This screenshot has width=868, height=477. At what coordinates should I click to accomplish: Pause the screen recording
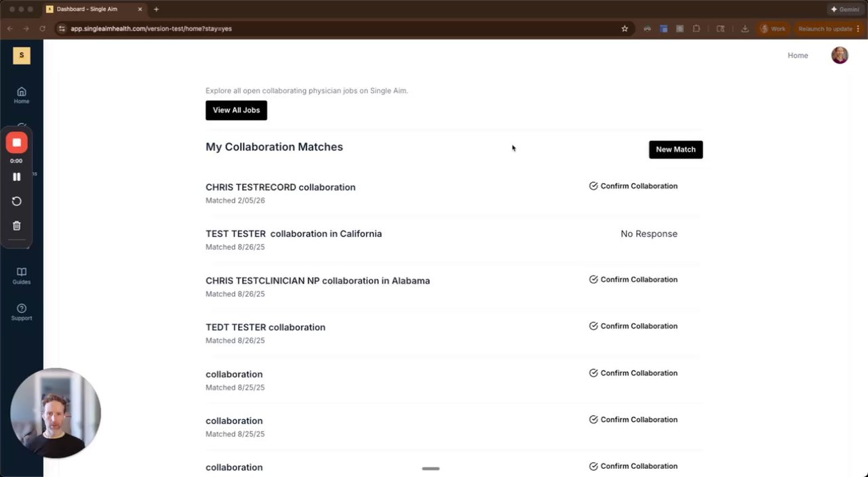pyautogui.click(x=17, y=177)
